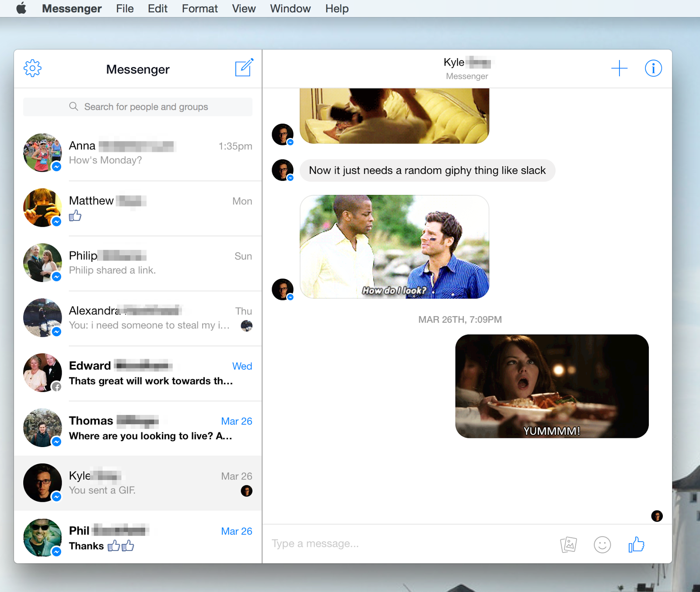Click 'Search for people and groups' field

point(138,107)
